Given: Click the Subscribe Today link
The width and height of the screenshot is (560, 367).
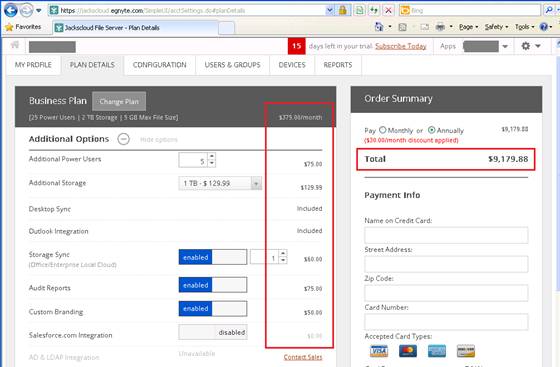Looking at the screenshot, I should [x=401, y=46].
